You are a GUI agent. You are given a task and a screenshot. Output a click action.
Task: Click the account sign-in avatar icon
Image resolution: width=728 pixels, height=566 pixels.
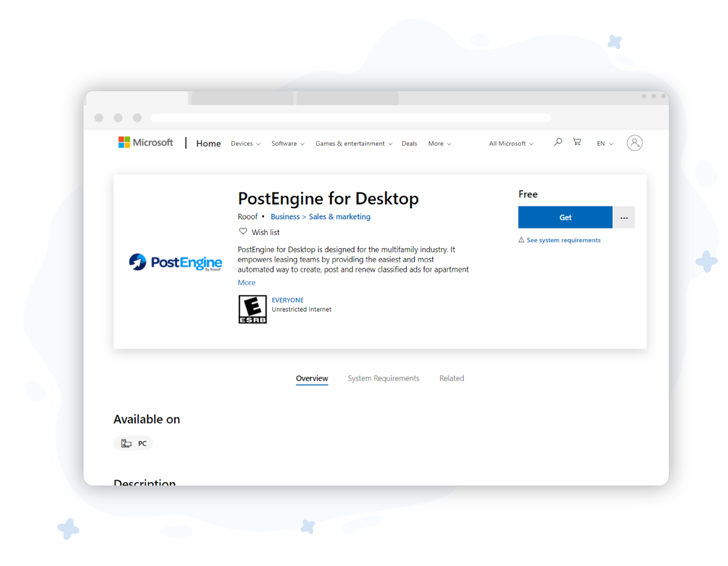point(634,143)
